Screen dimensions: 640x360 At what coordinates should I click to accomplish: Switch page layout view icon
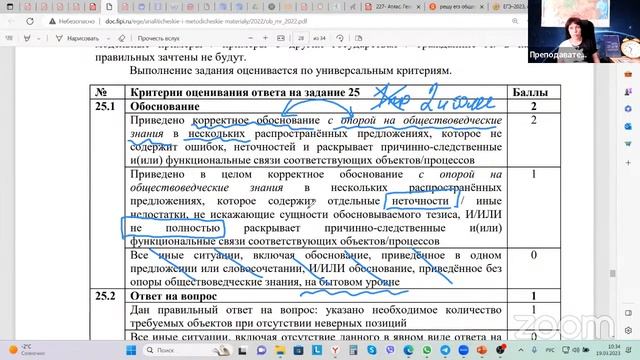pos(358,38)
